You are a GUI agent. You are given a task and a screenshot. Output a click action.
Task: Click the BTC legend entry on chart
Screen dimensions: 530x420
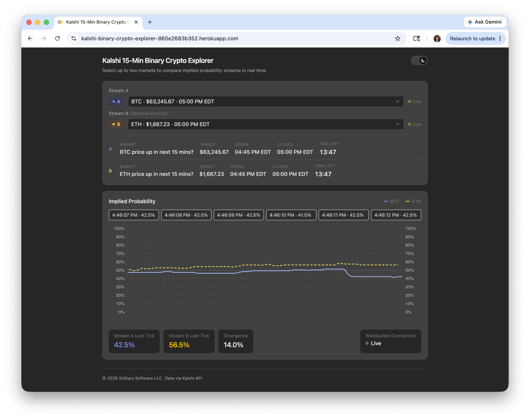click(391, 201)
